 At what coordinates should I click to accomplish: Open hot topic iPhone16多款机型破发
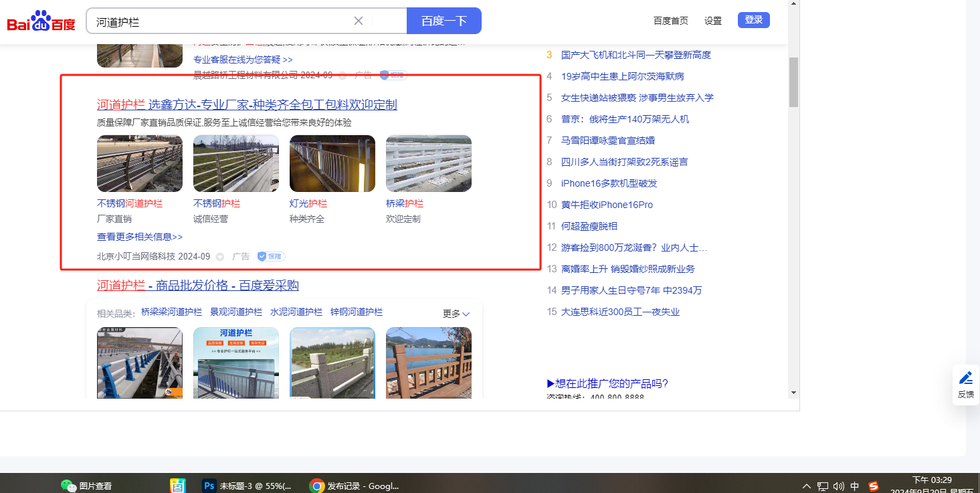coord(609,183)
